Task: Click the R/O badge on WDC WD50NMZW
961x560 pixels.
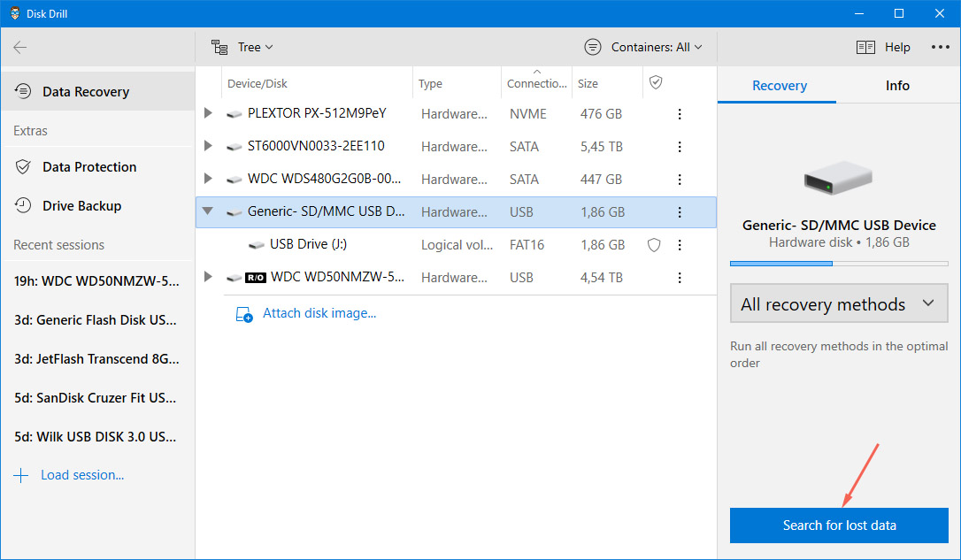Action: coord(256,278)
